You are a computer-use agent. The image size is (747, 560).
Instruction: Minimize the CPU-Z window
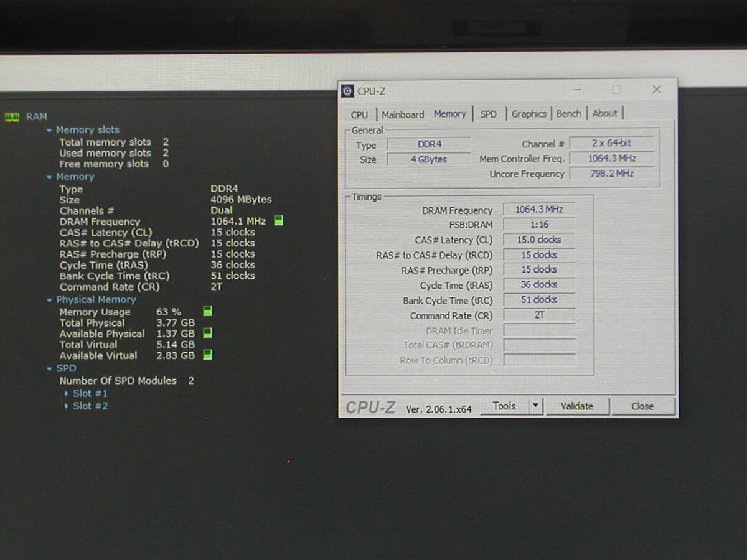click(x=578, y=90)
